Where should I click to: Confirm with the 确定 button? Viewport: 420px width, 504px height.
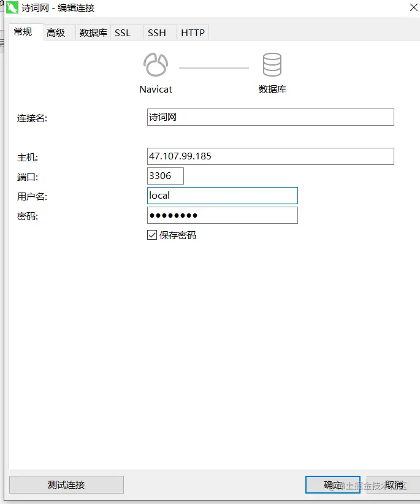click(332, 485)
